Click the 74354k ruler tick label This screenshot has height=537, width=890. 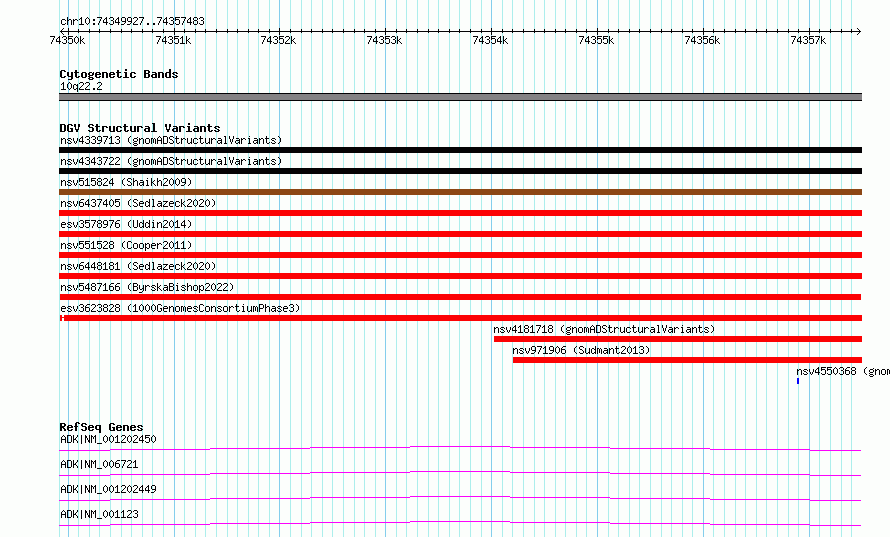[490, 40]
